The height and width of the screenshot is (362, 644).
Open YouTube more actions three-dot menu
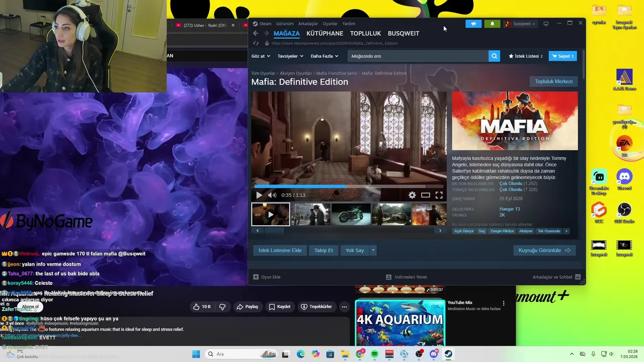pyautogui.click(x=344, y=307)
